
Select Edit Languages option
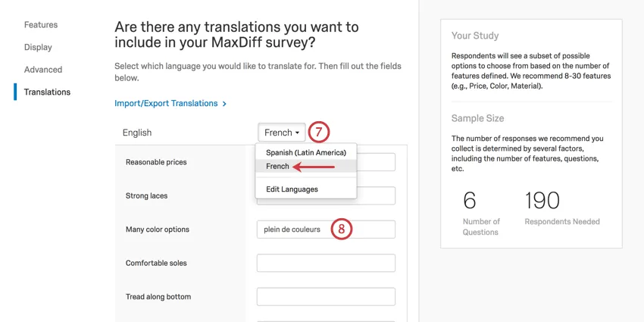coord(292,189)
